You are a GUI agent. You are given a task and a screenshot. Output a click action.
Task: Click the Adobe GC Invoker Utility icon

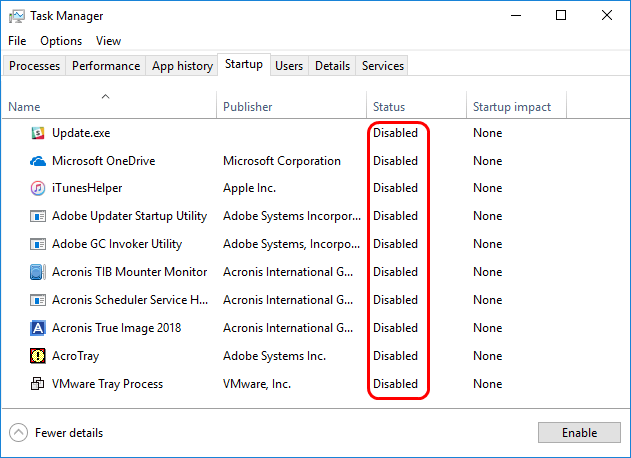38,244
